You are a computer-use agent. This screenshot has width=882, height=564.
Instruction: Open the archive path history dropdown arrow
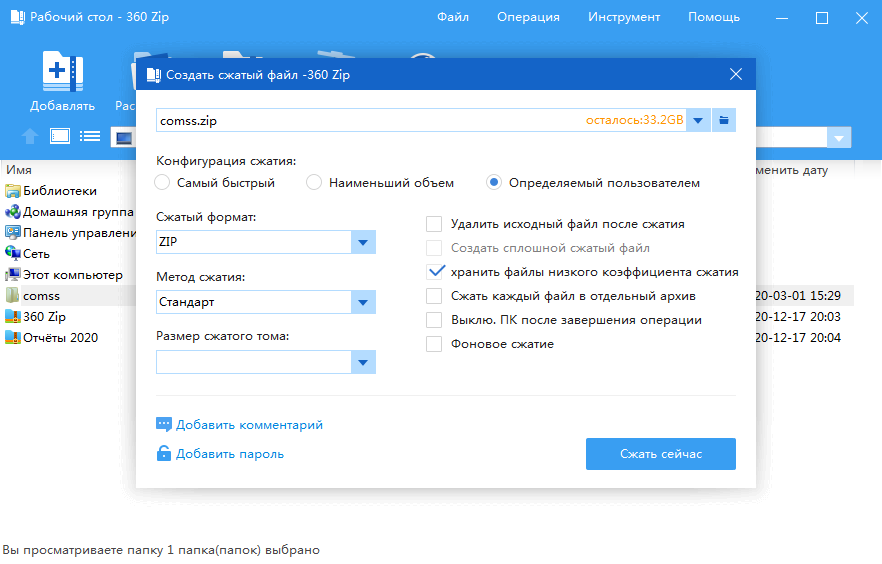pos(698,120)
